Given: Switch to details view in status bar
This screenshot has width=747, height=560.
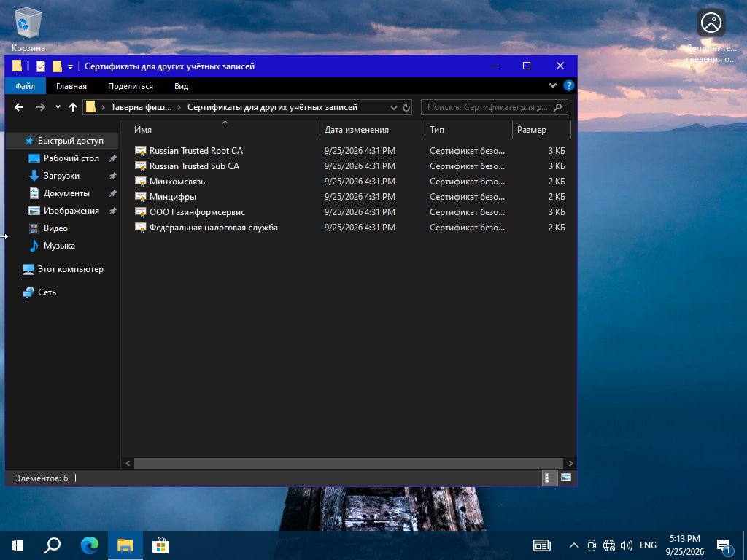Looking at the screenshot, I should [x=549, y=478].
